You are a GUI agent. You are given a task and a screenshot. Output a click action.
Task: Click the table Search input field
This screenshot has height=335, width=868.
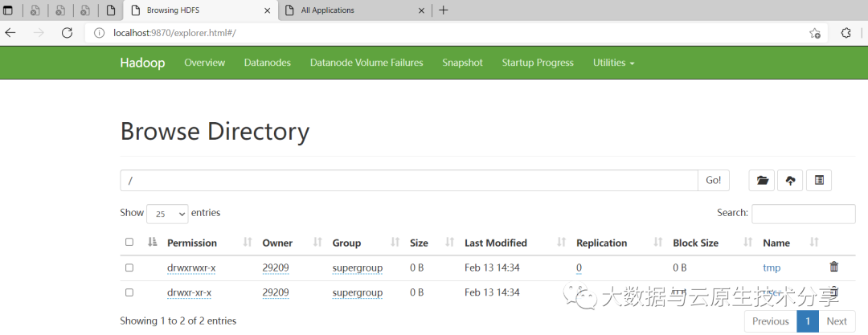(x=803, y=214)
